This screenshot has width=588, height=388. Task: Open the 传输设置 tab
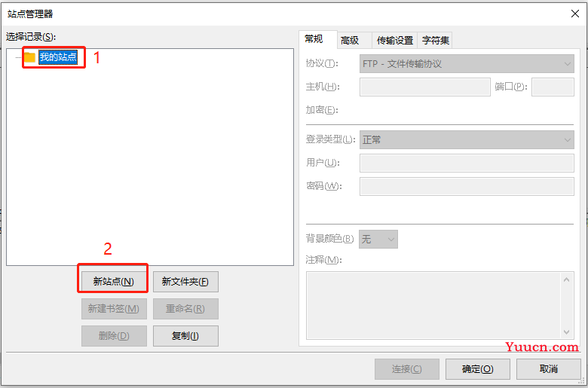coord(395,40)
